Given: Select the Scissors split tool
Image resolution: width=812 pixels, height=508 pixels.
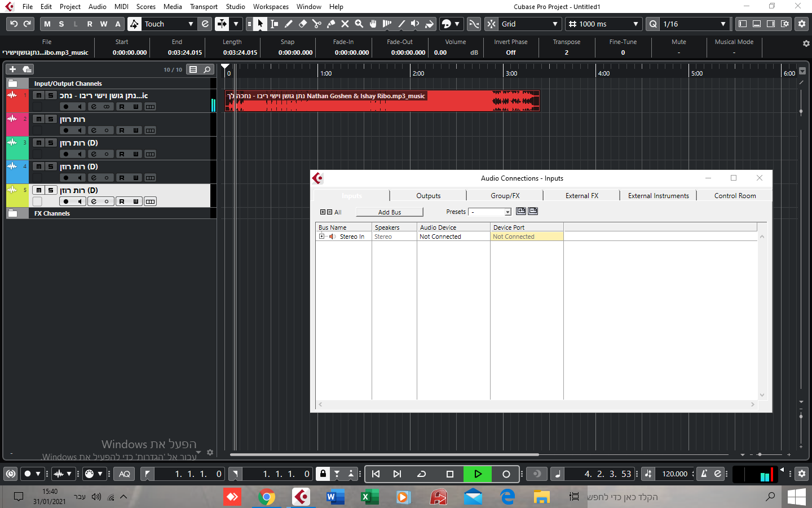Looking at the screenshot, I should pos(317,24).
